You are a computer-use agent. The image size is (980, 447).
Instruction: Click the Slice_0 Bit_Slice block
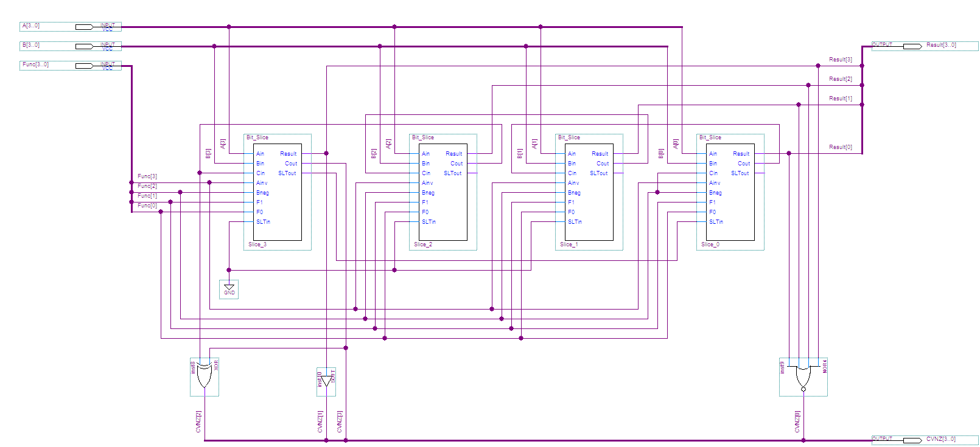point(730,192)
